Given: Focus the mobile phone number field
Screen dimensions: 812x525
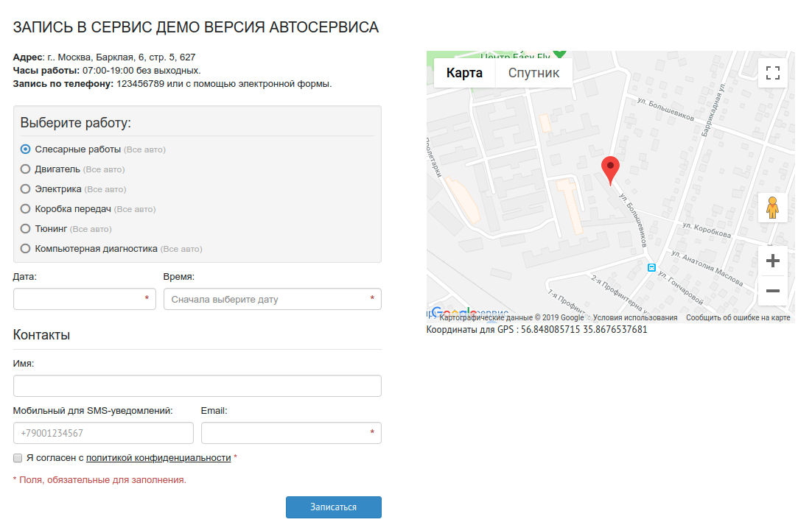Looking at the screenshot, I should coord(103,433).
